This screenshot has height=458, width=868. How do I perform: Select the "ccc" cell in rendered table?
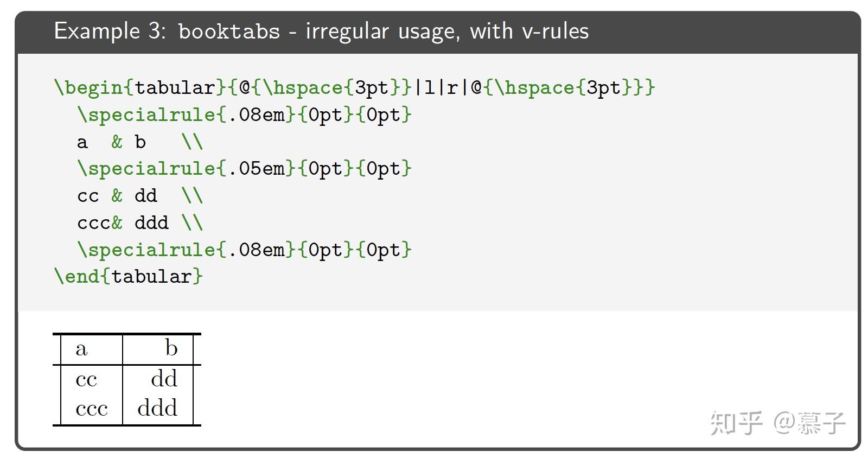[92, 409]
